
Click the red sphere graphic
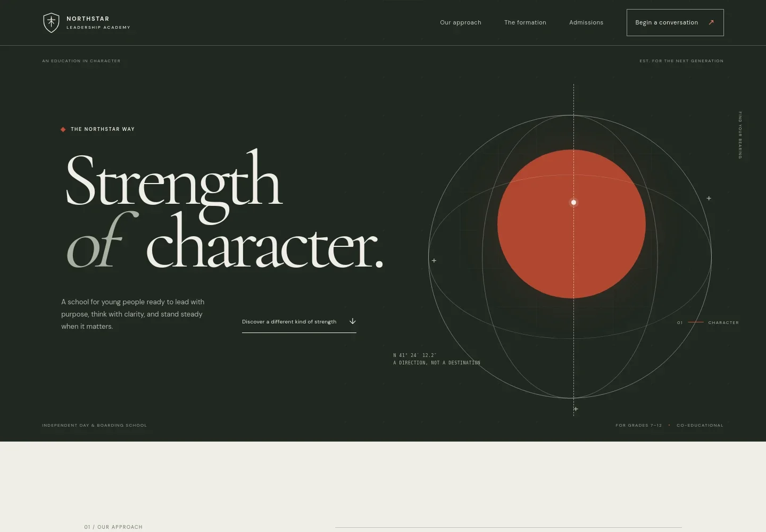572,224
